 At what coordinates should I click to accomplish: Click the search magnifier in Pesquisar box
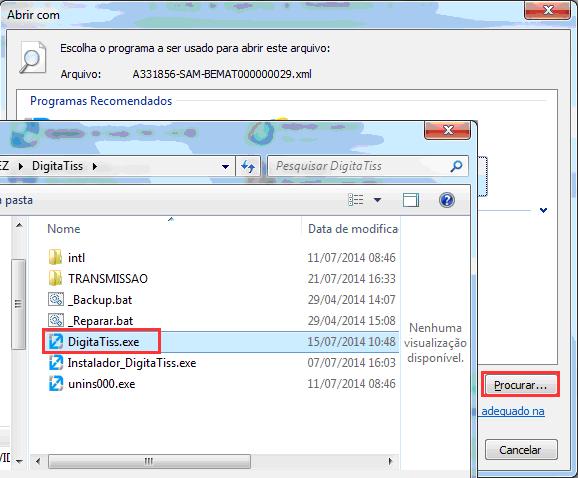point(456,166)
